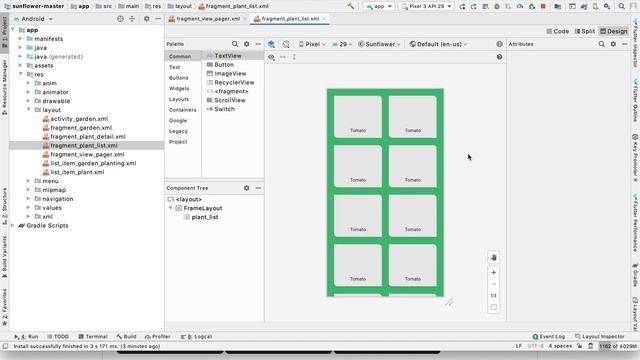This screenshot has height=360, width=640.
Task: Select the Containers palette category
Action: (182, 110)
